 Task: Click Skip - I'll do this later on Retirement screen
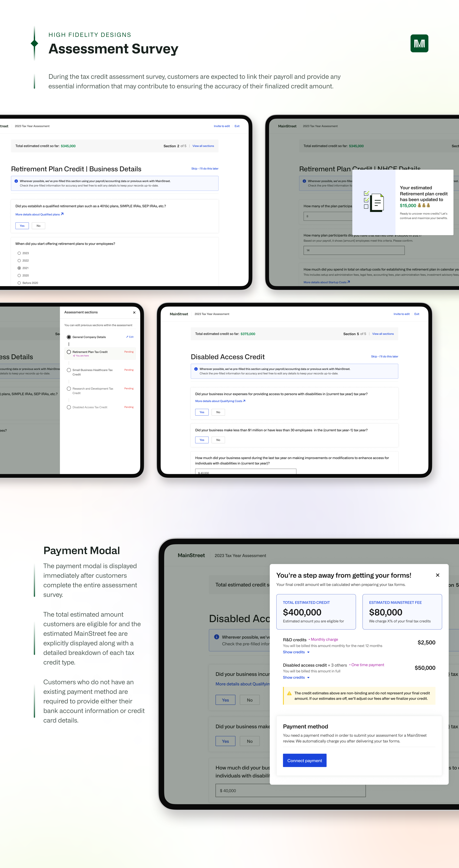205,168
